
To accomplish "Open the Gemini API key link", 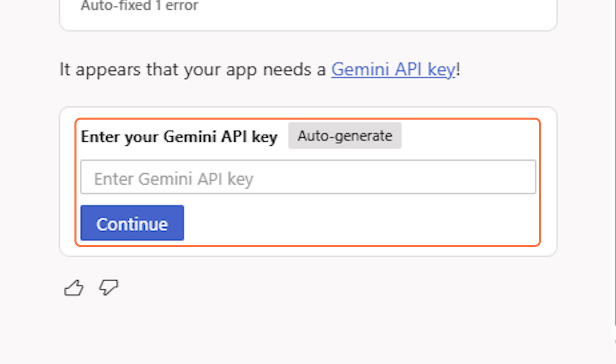I will click(x=393, y=69).
